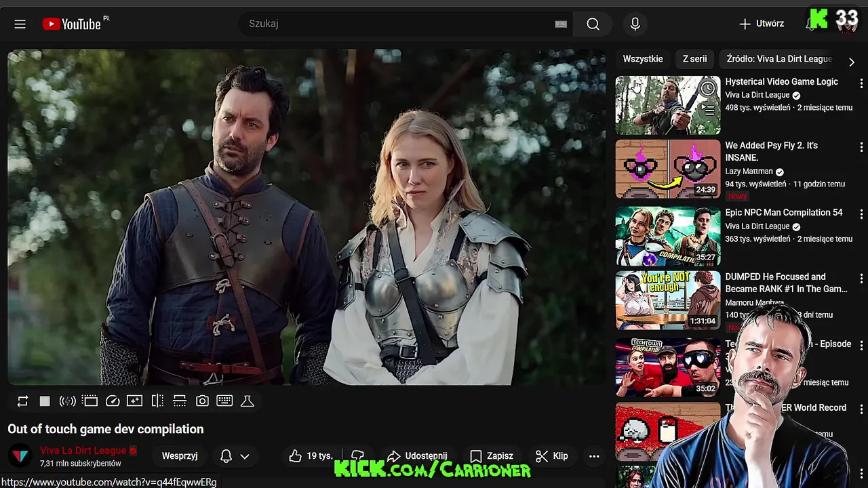This screenshot has width=868, height=488.
Task: Toggle cinema mode icon below the video
Action: click(90, 401)
